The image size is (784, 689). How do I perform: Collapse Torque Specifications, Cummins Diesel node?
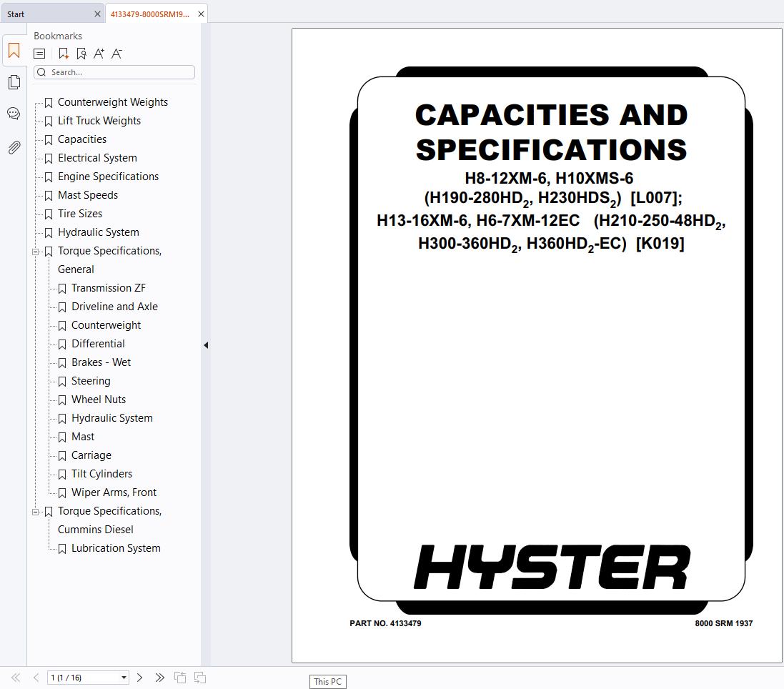tap(36, 512)
